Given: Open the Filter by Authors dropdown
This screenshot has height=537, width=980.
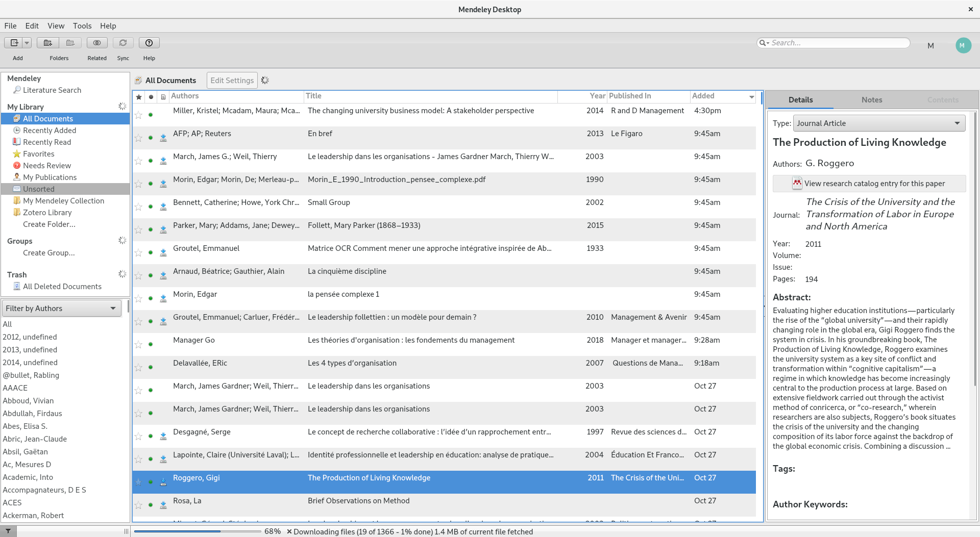Looking at the screenshot, I should click(62, 309).
